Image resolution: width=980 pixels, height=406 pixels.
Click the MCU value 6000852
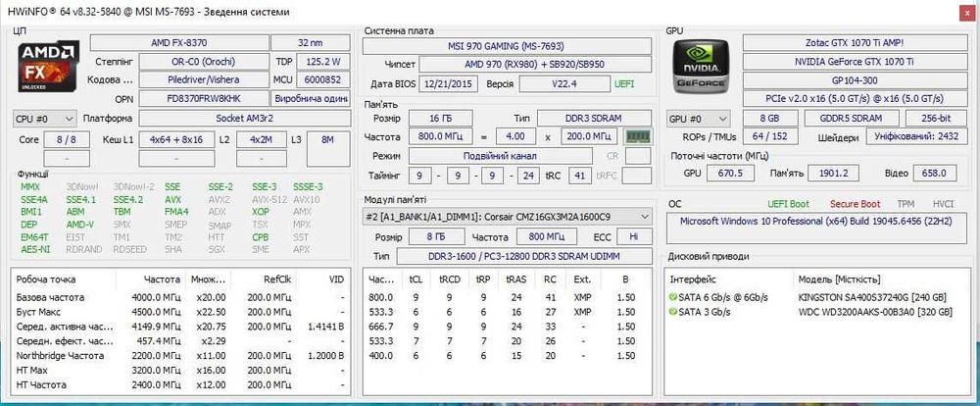[x=323, y=80]
